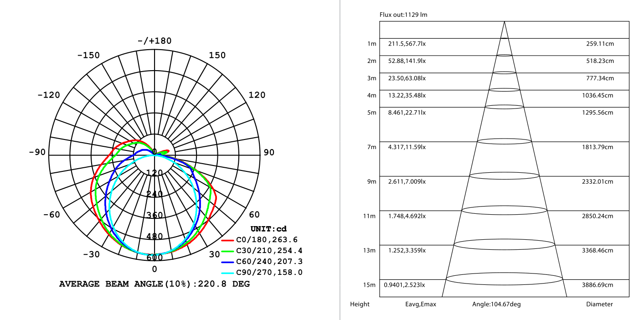The width and height of the screenshot is (644, 320).
Task: Click the diameter value 2332.01cm
Action: coord(598,182)
